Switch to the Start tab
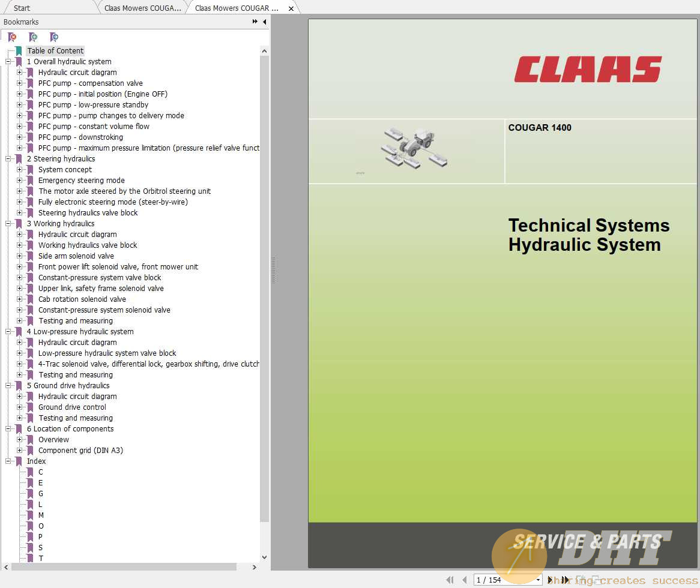 (x=22, y=8)
